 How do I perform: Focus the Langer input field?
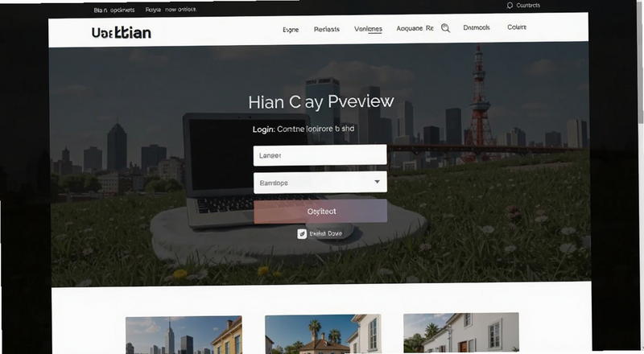320,155
